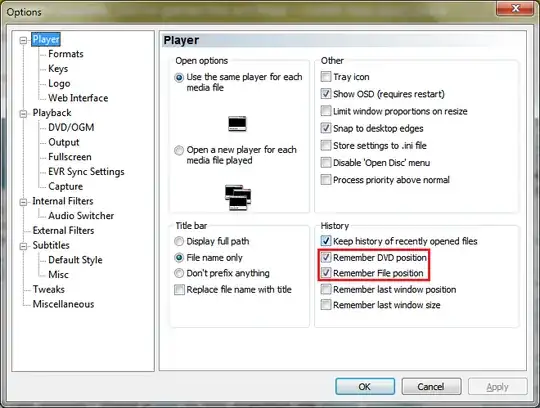
Task: Open the DVD/OGM settings page
Action: coord(71,127)
